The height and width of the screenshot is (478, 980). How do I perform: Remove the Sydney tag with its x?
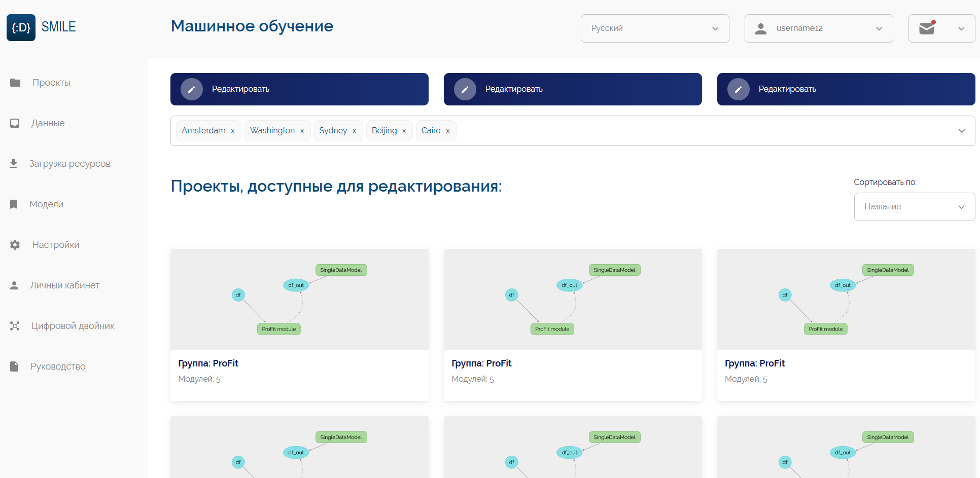coord(354,131)
